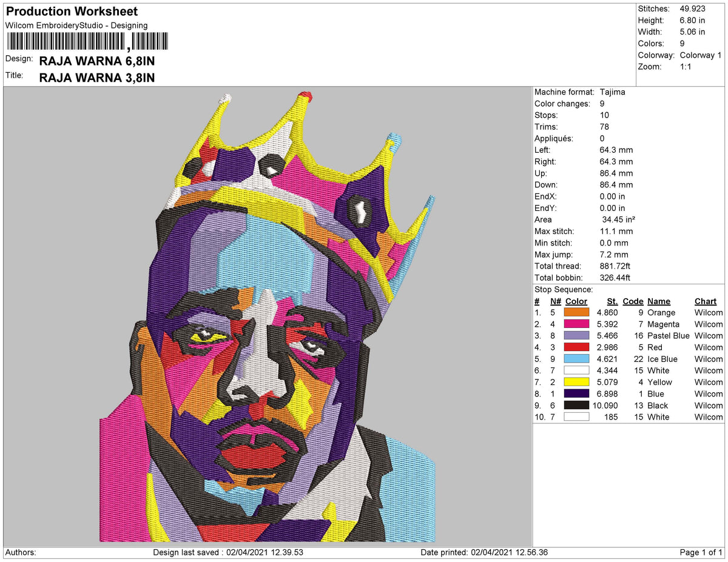Select title value 'RAJA WARNA 3,8IN'

pyautogui.click(x=97, y=78)
